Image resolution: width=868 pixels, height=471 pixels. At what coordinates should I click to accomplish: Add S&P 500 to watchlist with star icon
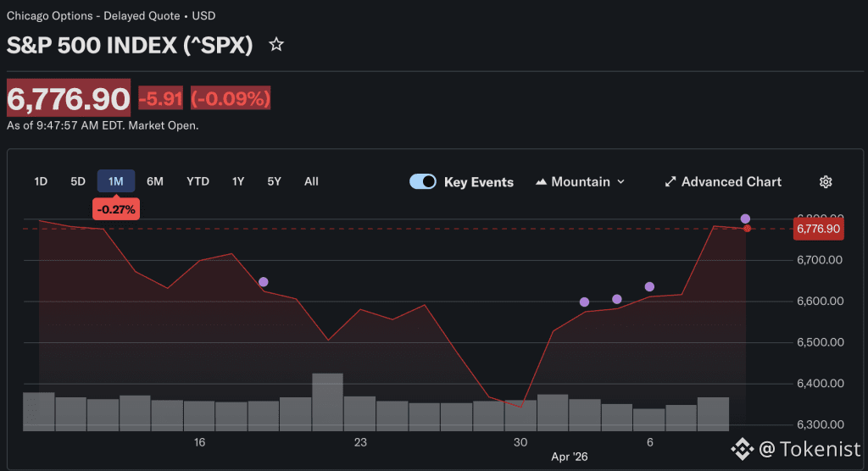[276, 45]
